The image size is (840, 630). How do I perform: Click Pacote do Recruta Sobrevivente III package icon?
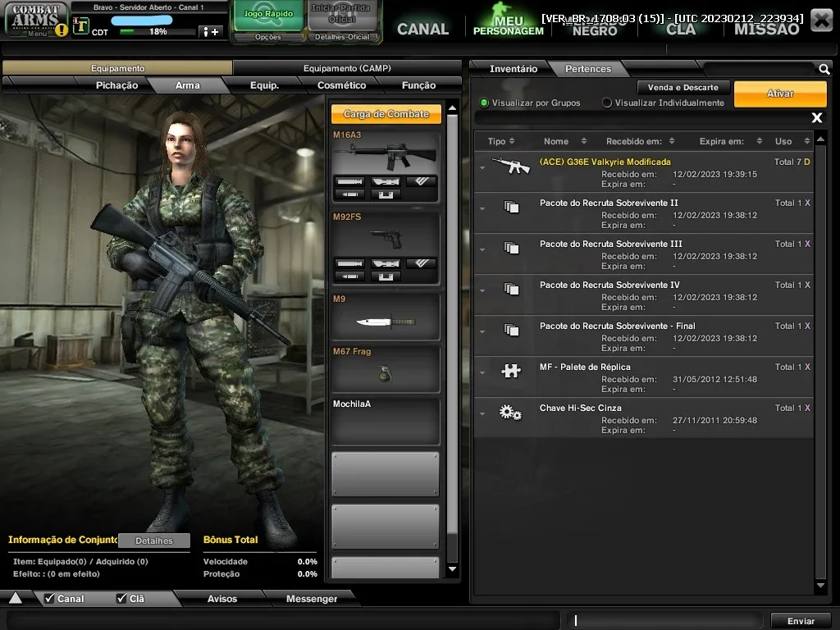click(x=512, y=248)
